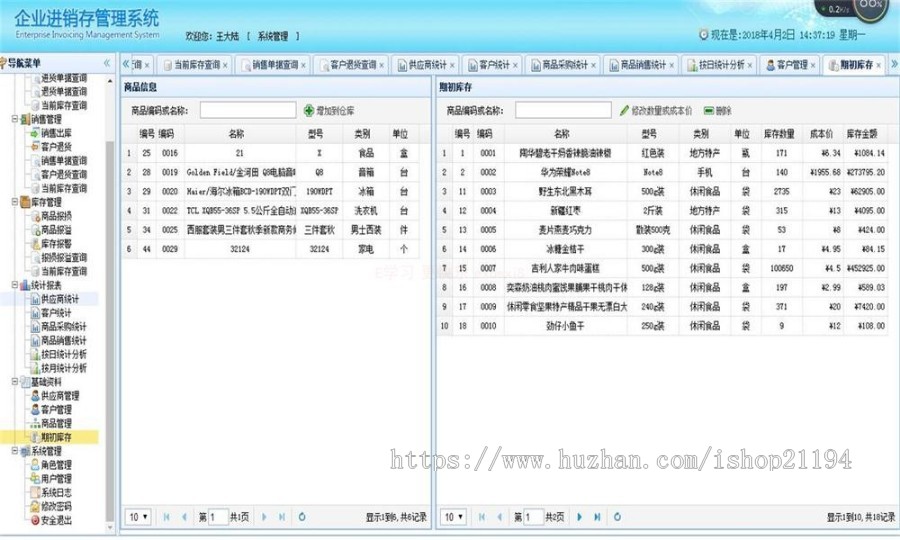This screenshot has height=540, width=900.
Task: Select the 华为荣耀Note8 row
Action: (x=662, y=172)
